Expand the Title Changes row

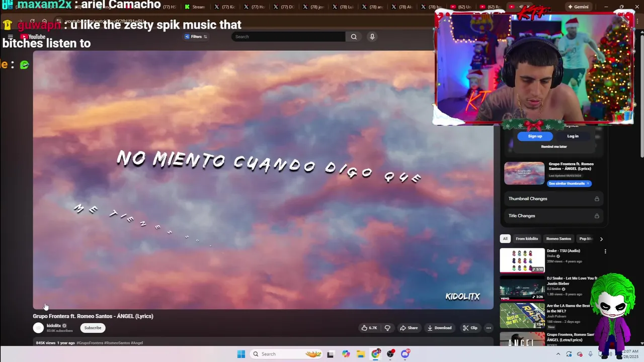pos(554,216)
